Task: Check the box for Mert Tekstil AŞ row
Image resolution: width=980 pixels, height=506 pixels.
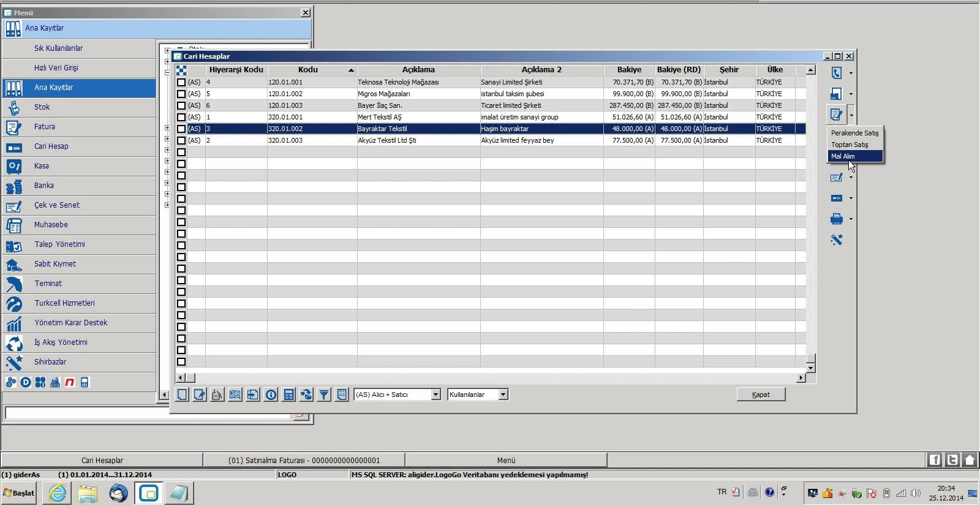Action: [181, 117]
